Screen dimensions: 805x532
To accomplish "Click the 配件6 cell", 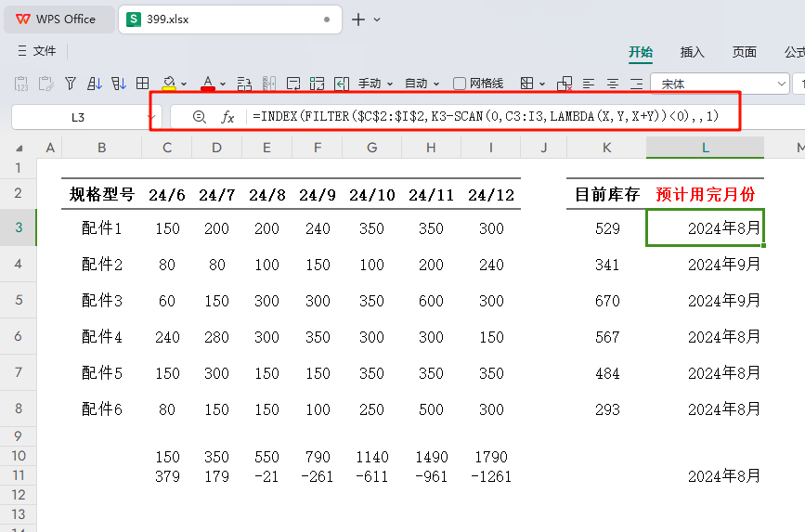I will 101,409.
